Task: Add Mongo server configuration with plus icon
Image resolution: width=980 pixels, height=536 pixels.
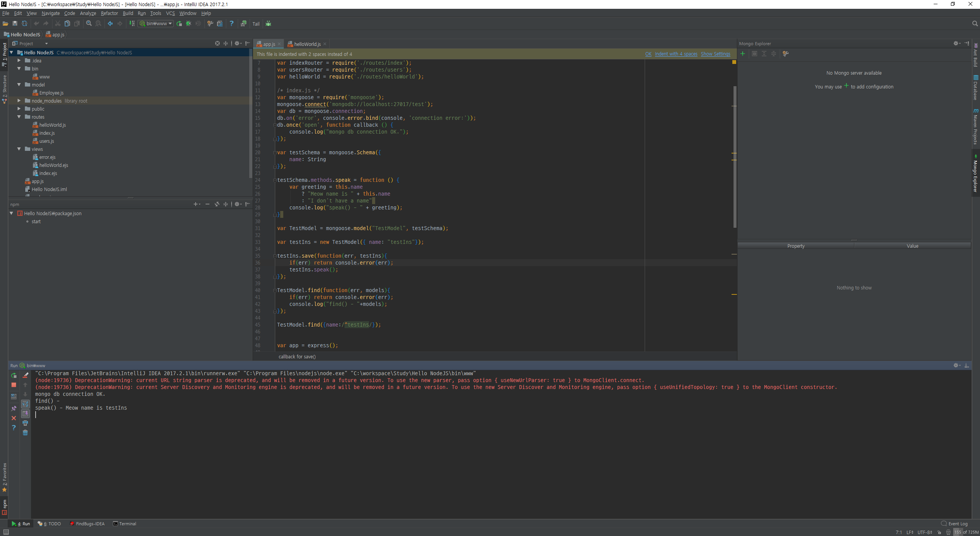Action: (x=743, y=54)
